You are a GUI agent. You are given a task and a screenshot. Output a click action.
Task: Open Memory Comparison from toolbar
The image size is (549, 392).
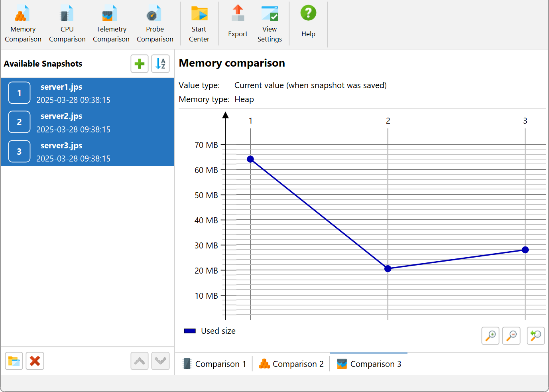pos(23,24)
